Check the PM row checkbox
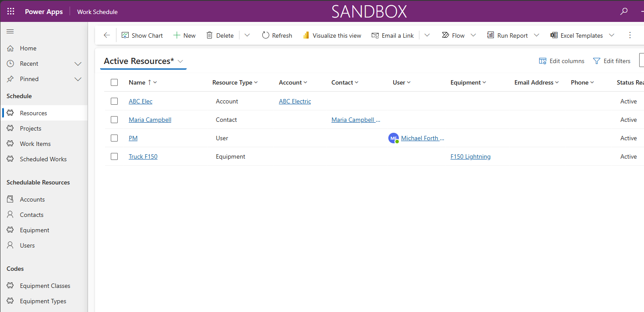Image resolution: width=644 pixels, height=312 pixels. (114, 138)
